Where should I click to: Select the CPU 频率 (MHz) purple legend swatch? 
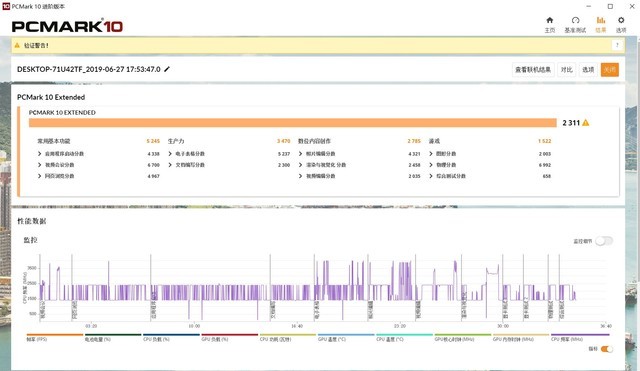point(580,335)
